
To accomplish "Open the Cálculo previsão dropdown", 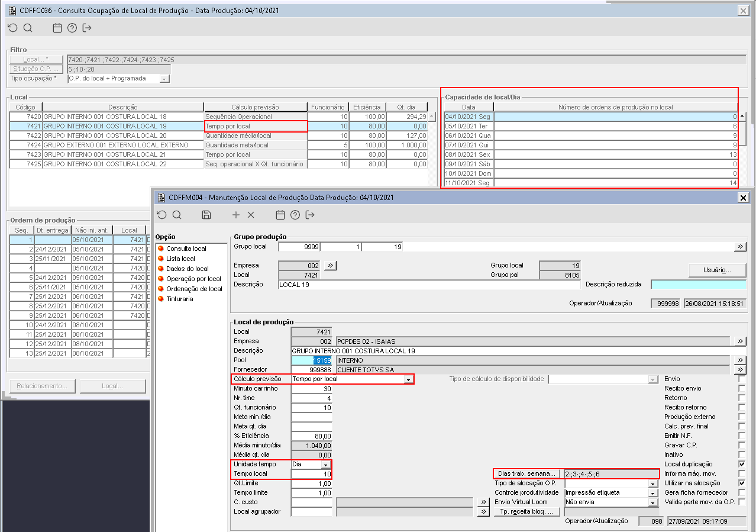I will point(408,379).
